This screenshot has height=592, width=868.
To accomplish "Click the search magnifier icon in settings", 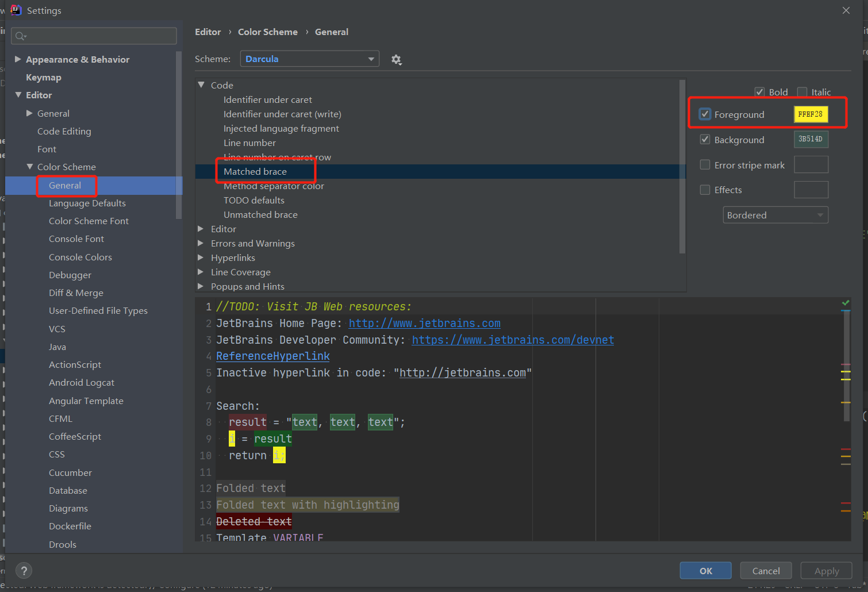I will pyautogui.click(x=21, y=36).
